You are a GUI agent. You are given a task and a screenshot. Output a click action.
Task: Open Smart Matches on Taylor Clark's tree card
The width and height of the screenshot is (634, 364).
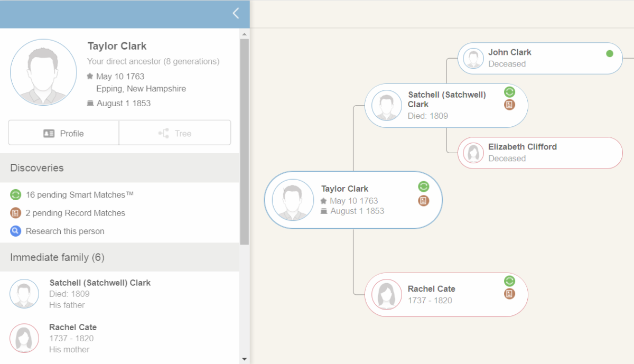(x=423, y=186)
